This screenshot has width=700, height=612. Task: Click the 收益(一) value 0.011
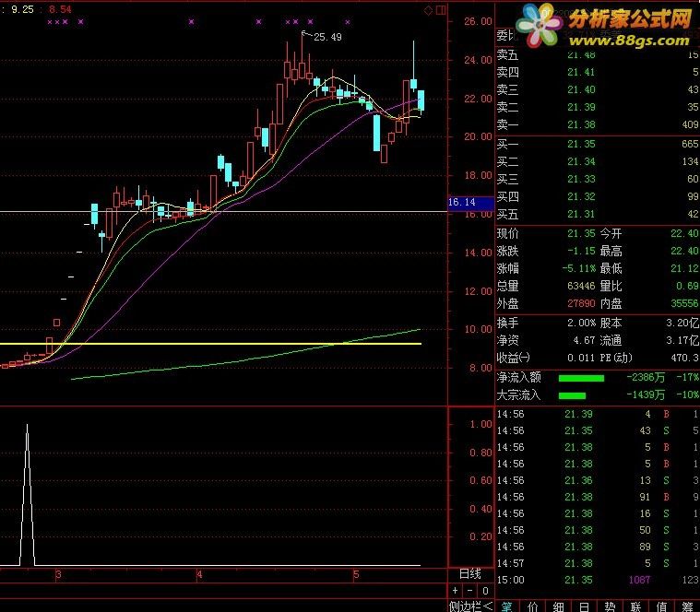tap(581, 358)
